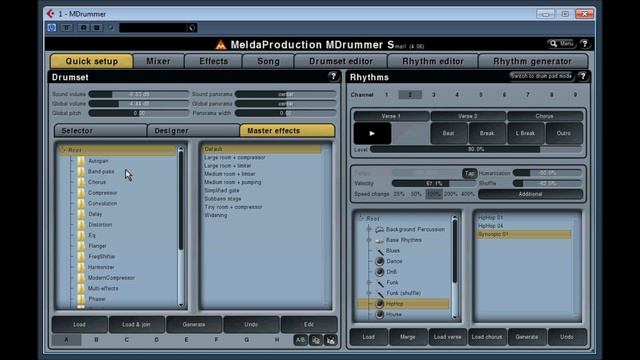Screen dimensions: 640x360
Task: Select the Syncopic 01 rhythm entry
Action: [524, 234]
